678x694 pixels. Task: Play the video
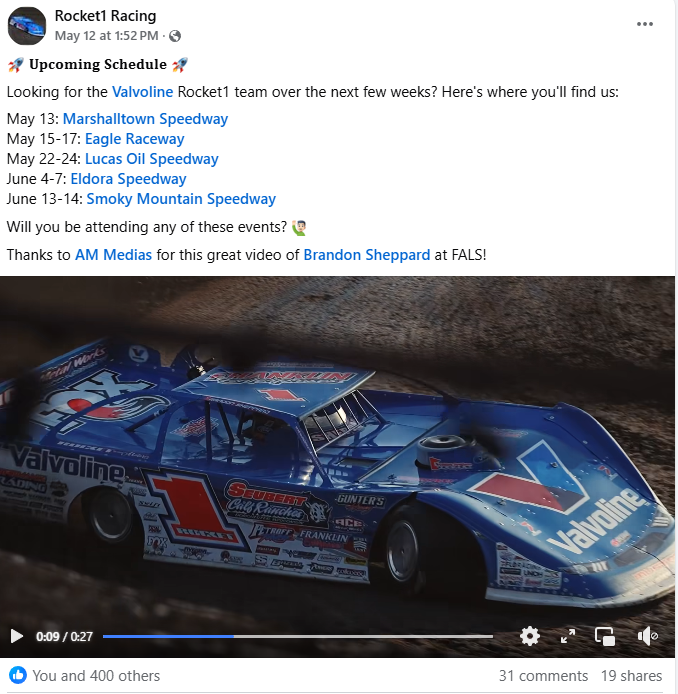click(x=17, y=636)
